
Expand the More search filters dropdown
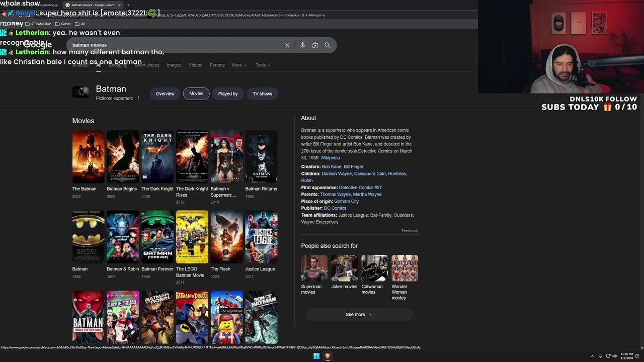point(239,65)
